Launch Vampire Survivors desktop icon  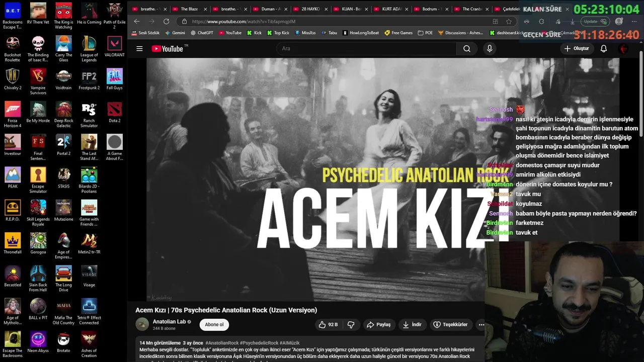[38, 82]
